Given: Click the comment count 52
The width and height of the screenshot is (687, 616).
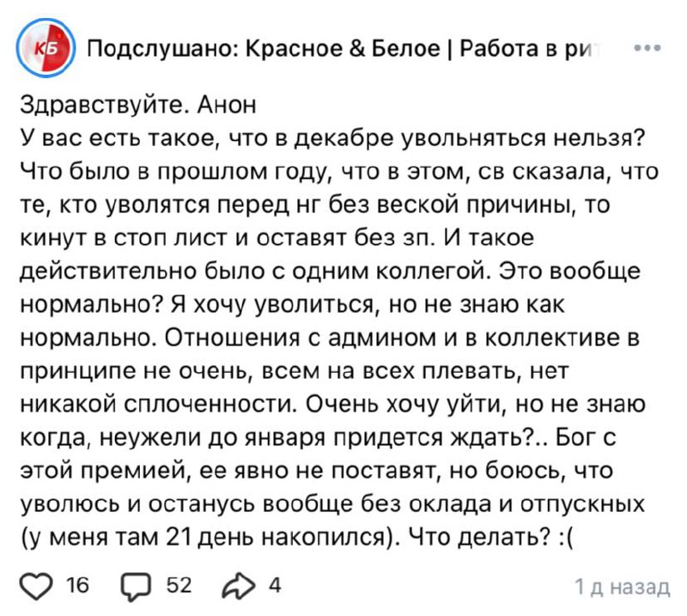Looking at the screenshot, I should (x=178, y=586).
